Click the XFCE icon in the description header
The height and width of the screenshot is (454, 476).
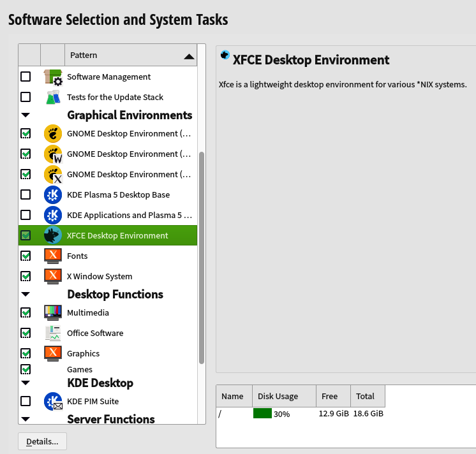tap(225, 55)
